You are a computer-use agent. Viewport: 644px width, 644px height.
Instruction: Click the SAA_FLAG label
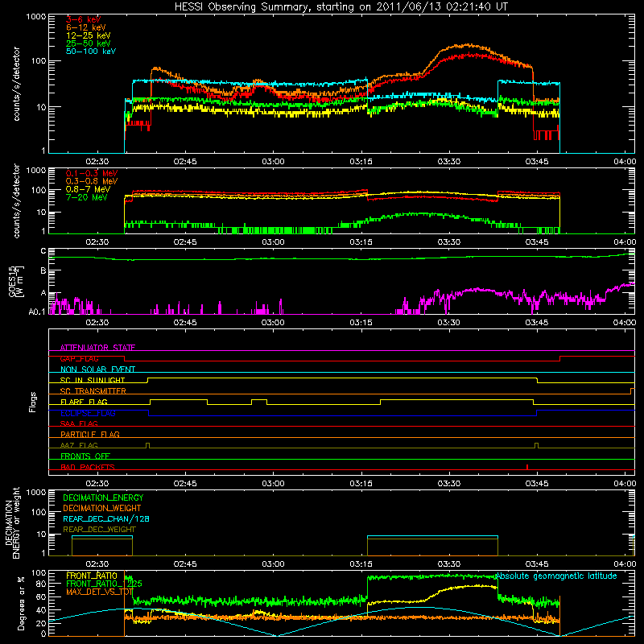click(x=79, y=423)
